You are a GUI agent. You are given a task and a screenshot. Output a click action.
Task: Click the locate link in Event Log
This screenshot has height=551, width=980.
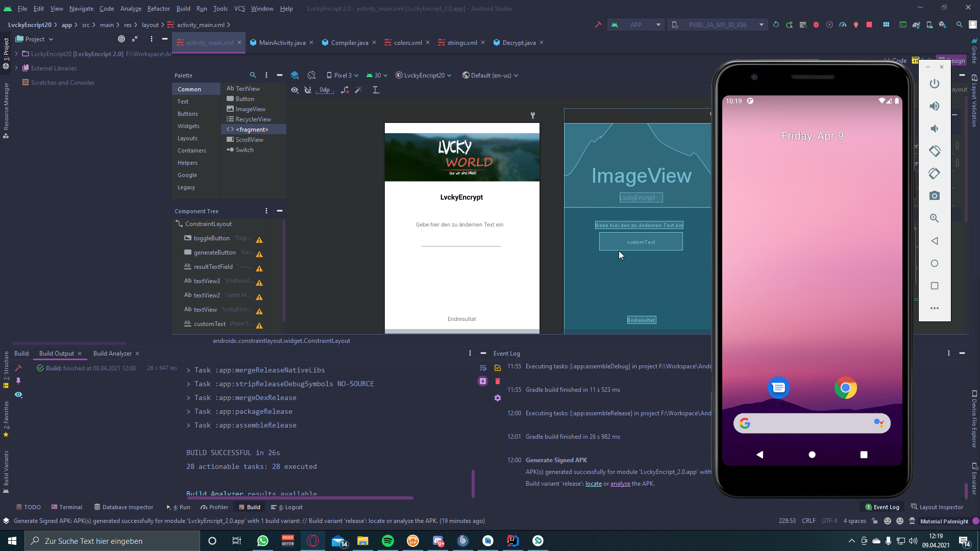[x=593, y=484]
